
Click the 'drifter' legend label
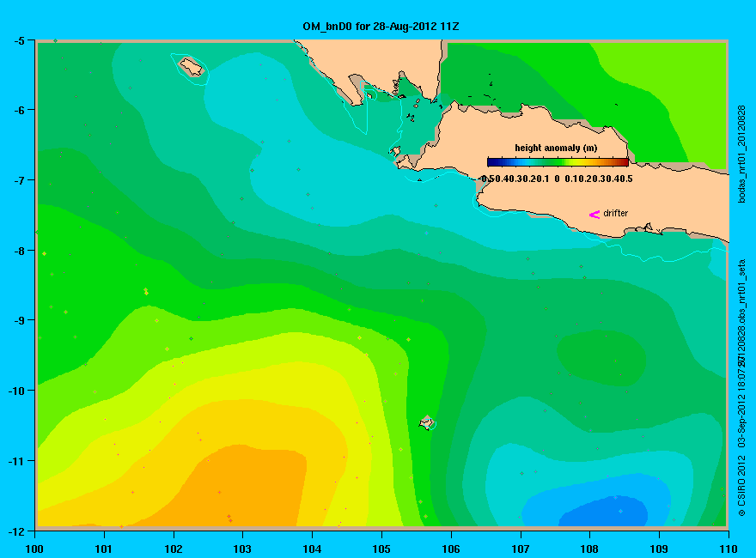click(x=616, y=213)
